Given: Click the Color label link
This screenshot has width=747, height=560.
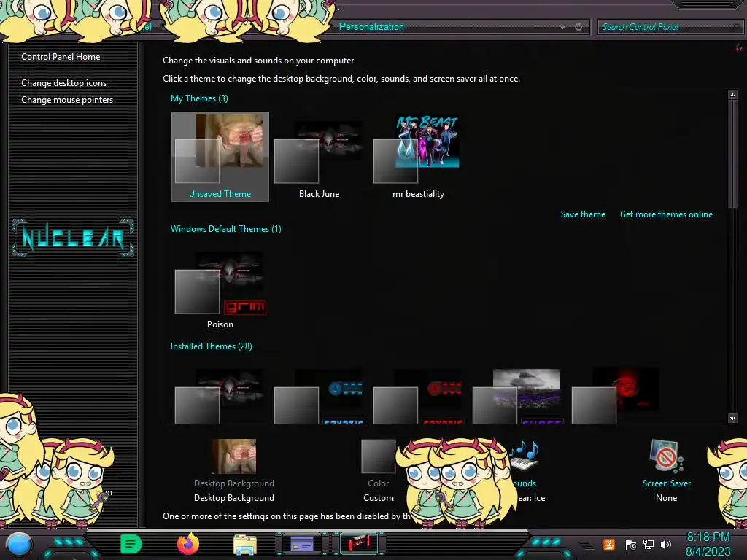Looking at the screenshot, I should point(379,483).
